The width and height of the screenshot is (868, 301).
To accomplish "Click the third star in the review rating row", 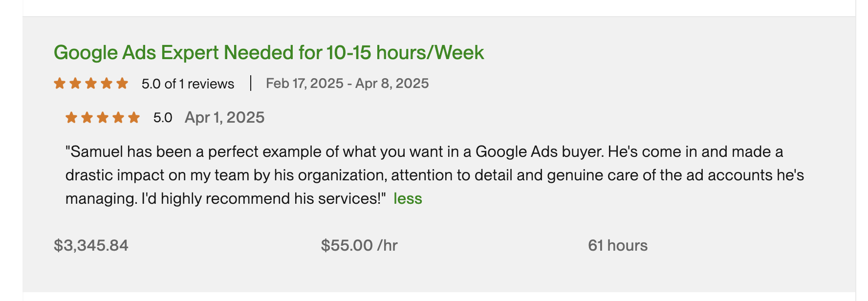I will (x=102, y=117).
